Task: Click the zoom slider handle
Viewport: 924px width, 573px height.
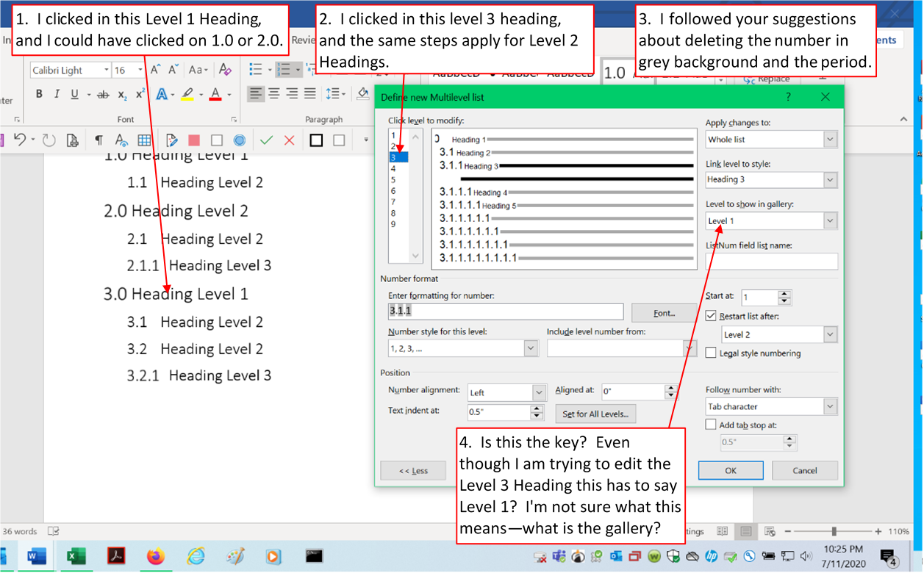Action: (834, 531)
